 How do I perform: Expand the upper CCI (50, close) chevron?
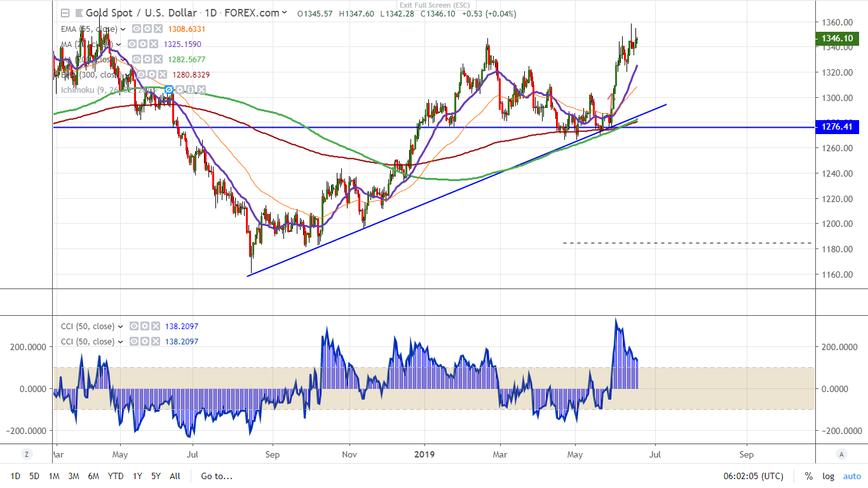point(120,327)
